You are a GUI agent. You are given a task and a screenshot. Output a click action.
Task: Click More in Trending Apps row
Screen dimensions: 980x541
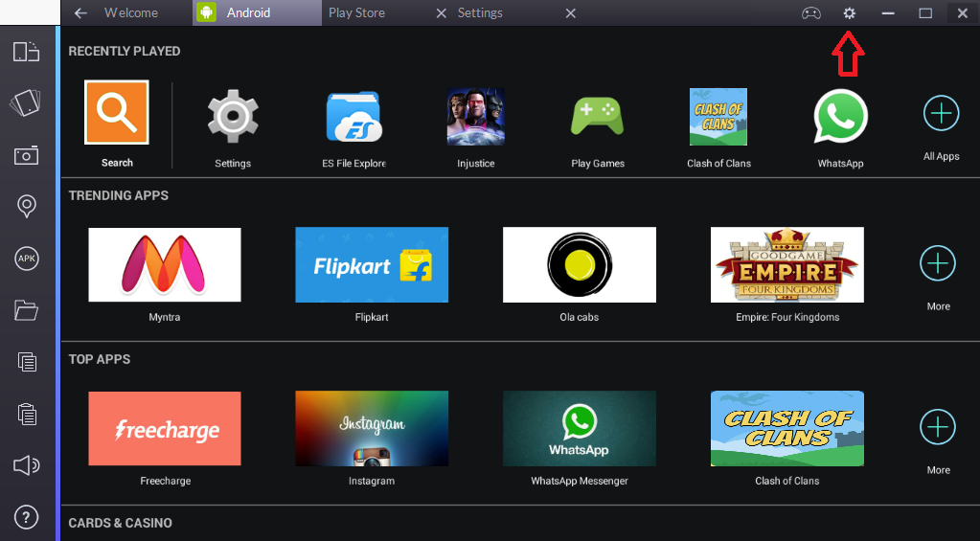[x=938, y=263]
